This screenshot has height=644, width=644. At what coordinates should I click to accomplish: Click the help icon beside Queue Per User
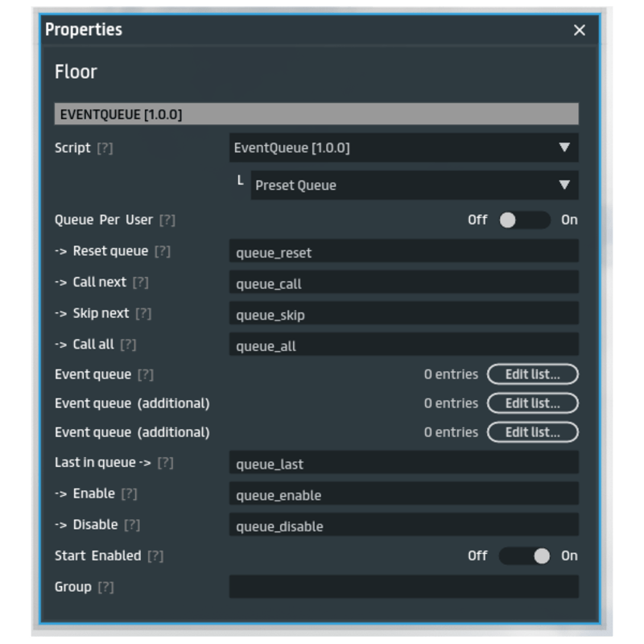pyautogui.click(x=167, y=221)
